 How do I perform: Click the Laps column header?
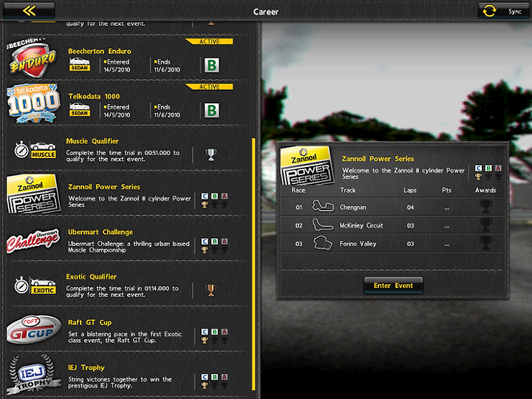tap(410, 191)
